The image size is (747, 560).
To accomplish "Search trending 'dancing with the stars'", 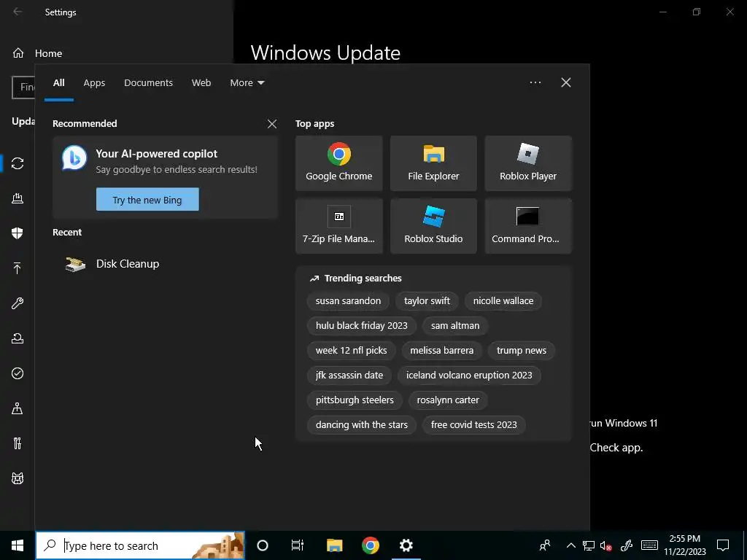I will click(x=362, y=425).
